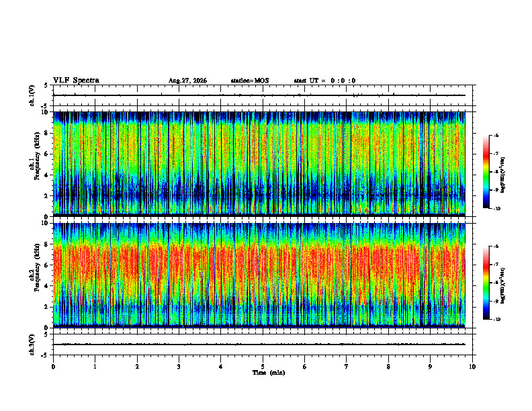The height and width of the screenshot is (411, 532).
Task: Click the "2" kHz tick label of ch.1
Action: coord(46,195)
